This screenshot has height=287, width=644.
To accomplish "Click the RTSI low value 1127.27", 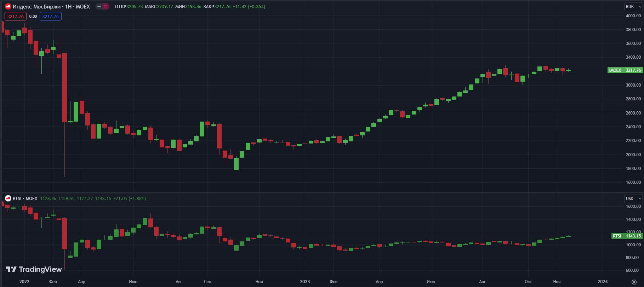I will coord(85,198).
